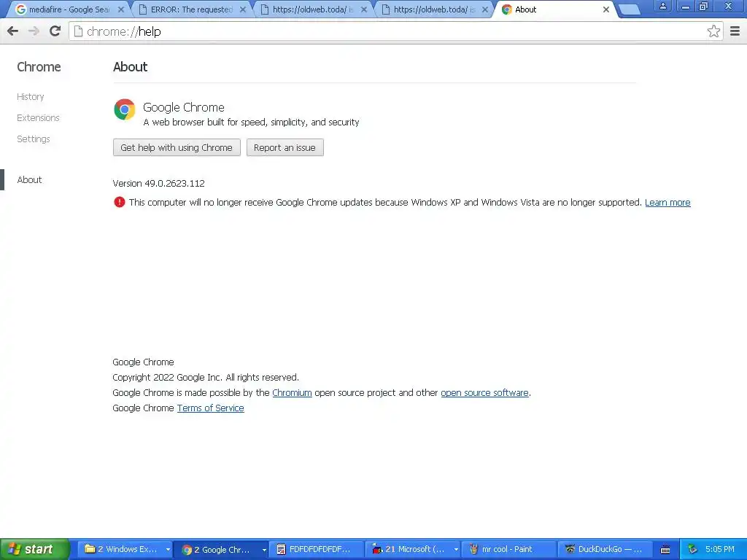The image size is (747, 560).
Task: Close the mediafire Google Search tab
Action: [x=121, y=9]
